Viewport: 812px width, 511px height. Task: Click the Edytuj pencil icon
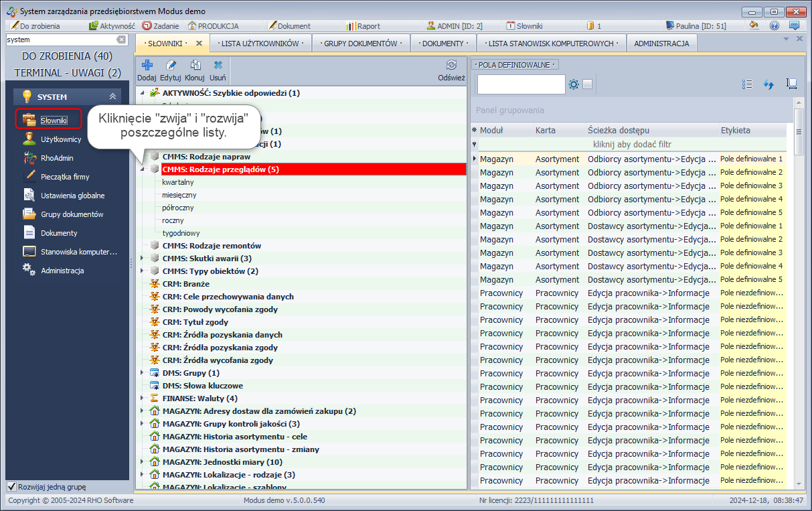pos(171,66)
